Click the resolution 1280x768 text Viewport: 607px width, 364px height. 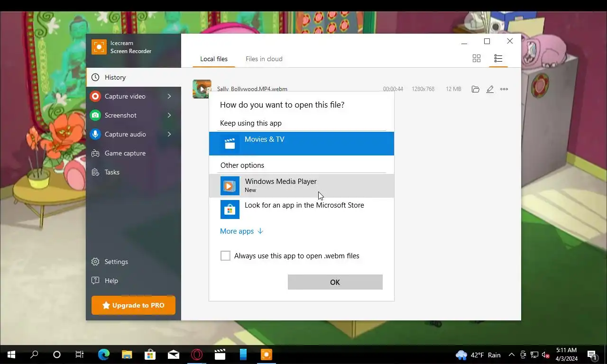(x=423, y=89)
